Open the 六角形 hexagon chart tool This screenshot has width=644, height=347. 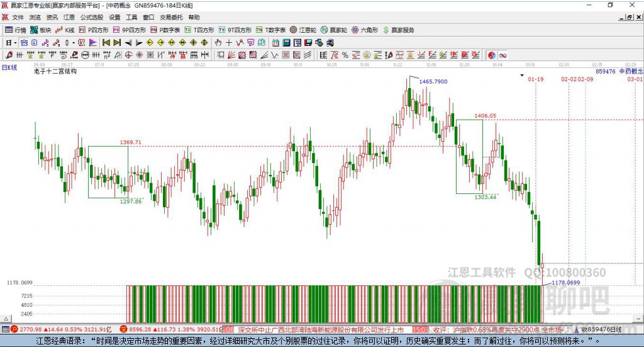point(365,30)
